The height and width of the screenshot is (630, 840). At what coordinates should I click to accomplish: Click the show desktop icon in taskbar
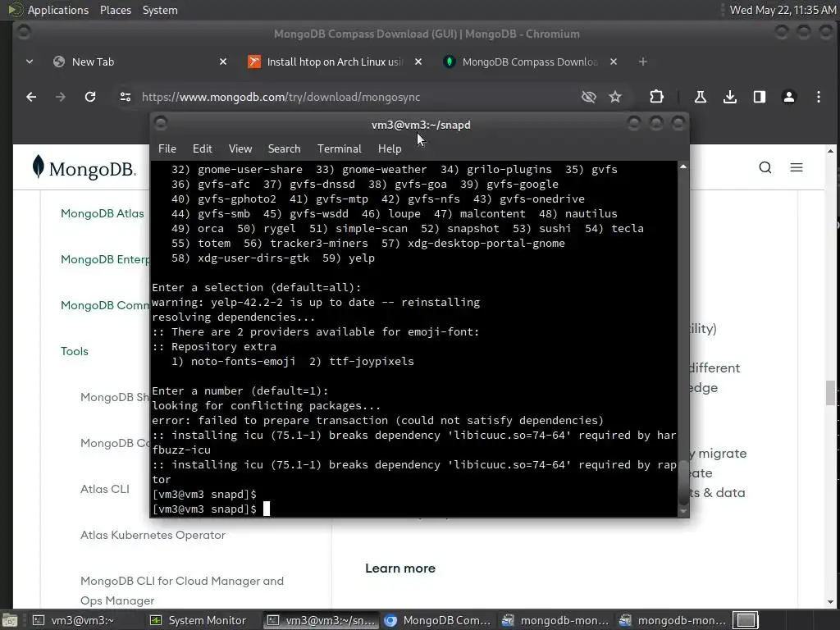pos(9,620)
